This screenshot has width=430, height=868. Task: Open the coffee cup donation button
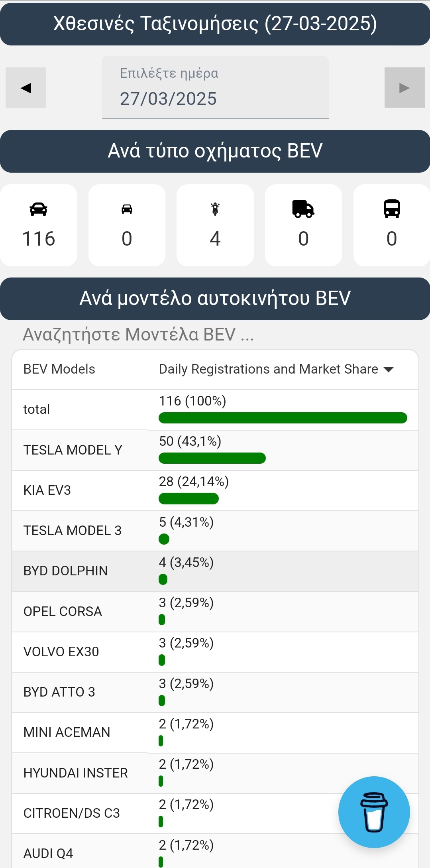pos(374,812)
